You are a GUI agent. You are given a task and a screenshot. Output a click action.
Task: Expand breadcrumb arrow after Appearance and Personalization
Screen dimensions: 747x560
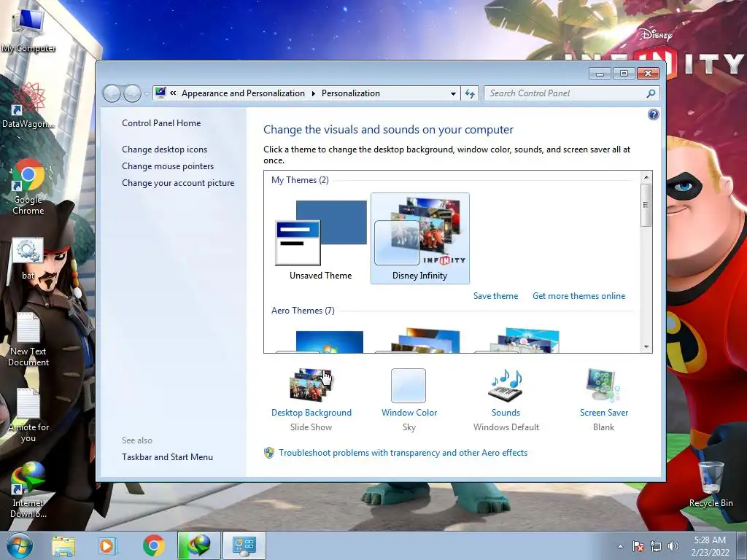tap(314, 93)
